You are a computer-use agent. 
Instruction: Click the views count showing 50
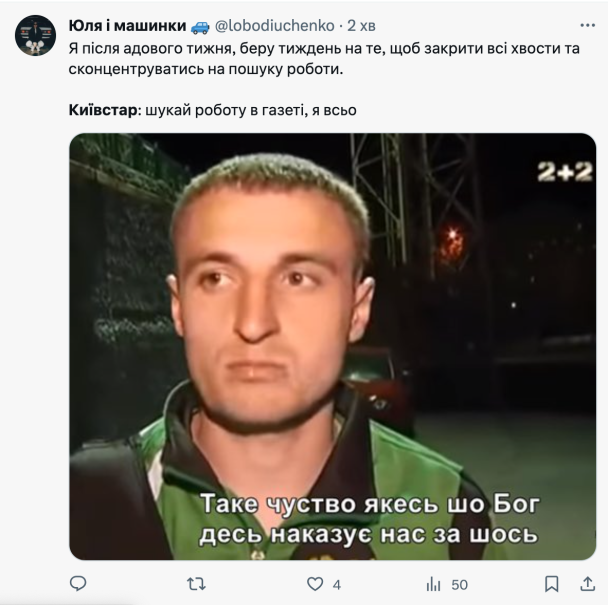pos(459,585)
